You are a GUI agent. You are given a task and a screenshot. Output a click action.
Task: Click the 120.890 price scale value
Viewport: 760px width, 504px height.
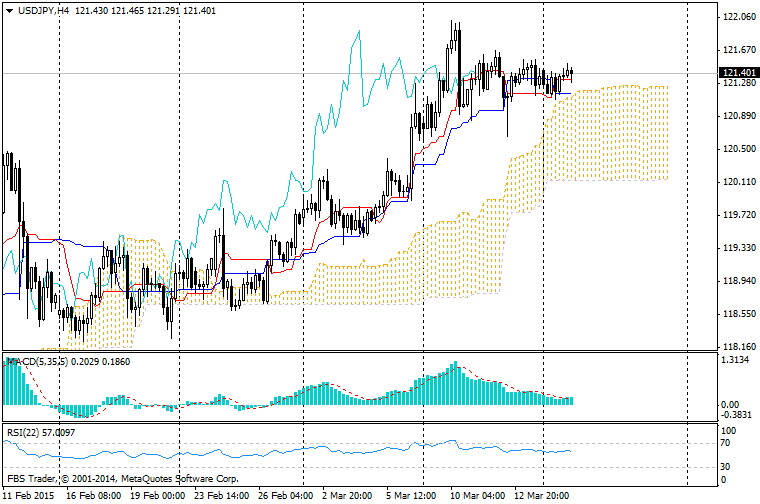pos(739,116)
